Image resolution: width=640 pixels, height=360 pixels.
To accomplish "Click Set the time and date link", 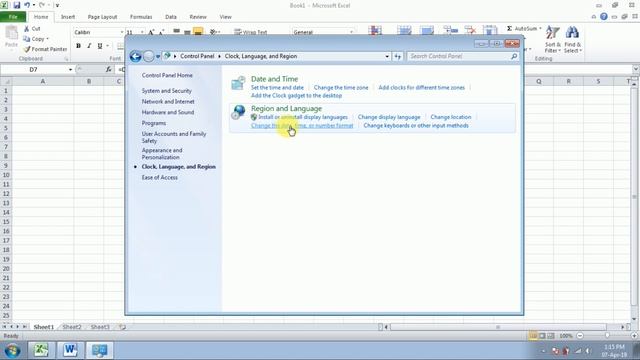I will (x=277, y=87).
